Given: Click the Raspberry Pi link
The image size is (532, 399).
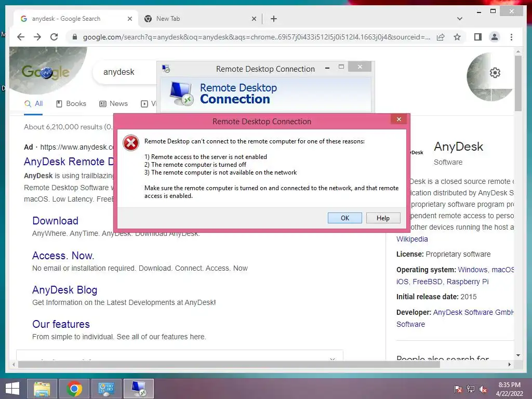Looking at the screenshot, I should point(468,282).
